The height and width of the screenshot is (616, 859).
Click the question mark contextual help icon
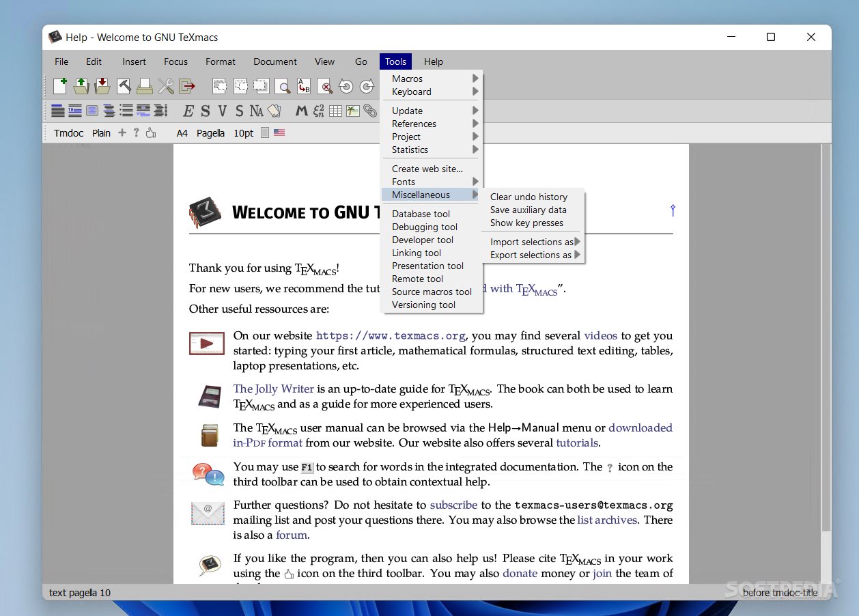point(137,133)
